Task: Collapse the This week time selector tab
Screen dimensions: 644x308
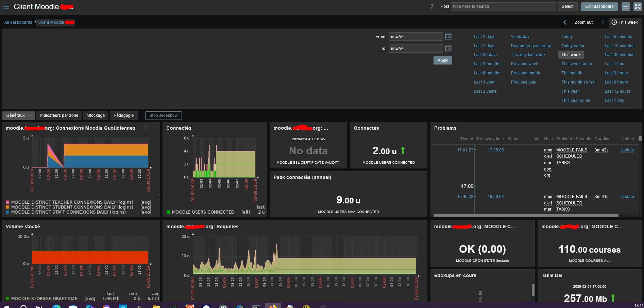Action: [x=625, y=22]
